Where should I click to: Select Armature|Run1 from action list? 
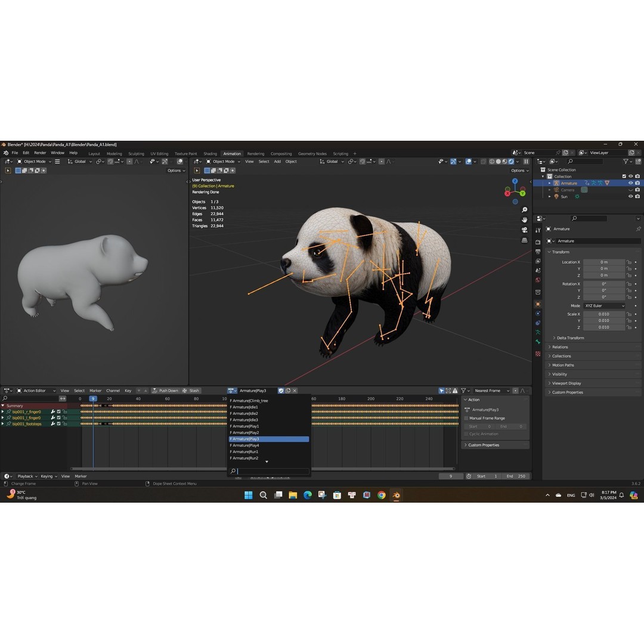(x=269, y=452)
